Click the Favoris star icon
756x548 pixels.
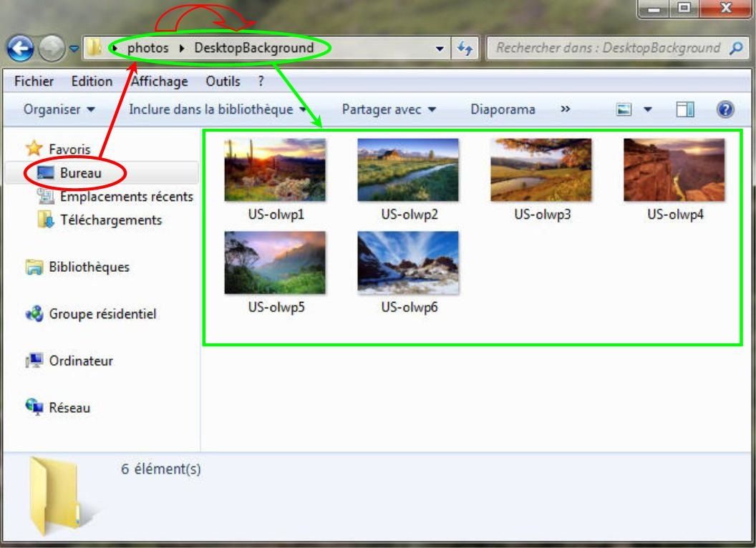34,148
